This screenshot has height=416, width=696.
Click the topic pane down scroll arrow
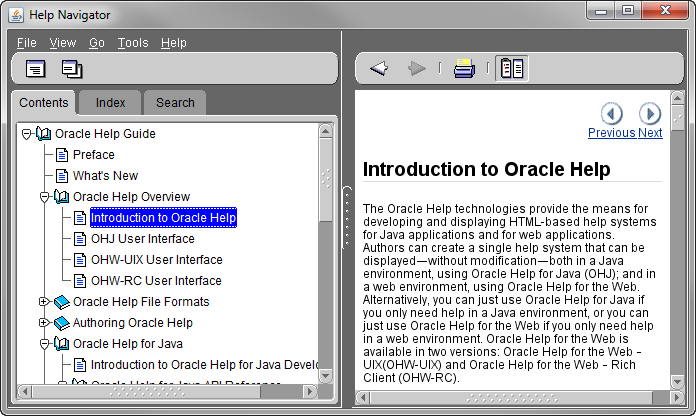677,381
